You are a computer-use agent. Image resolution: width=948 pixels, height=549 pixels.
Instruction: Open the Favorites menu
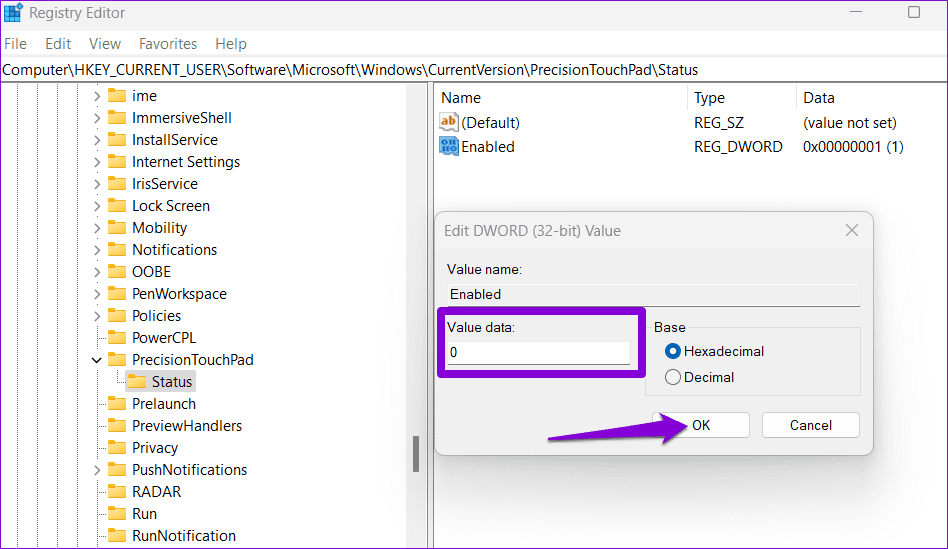(168, 44)
